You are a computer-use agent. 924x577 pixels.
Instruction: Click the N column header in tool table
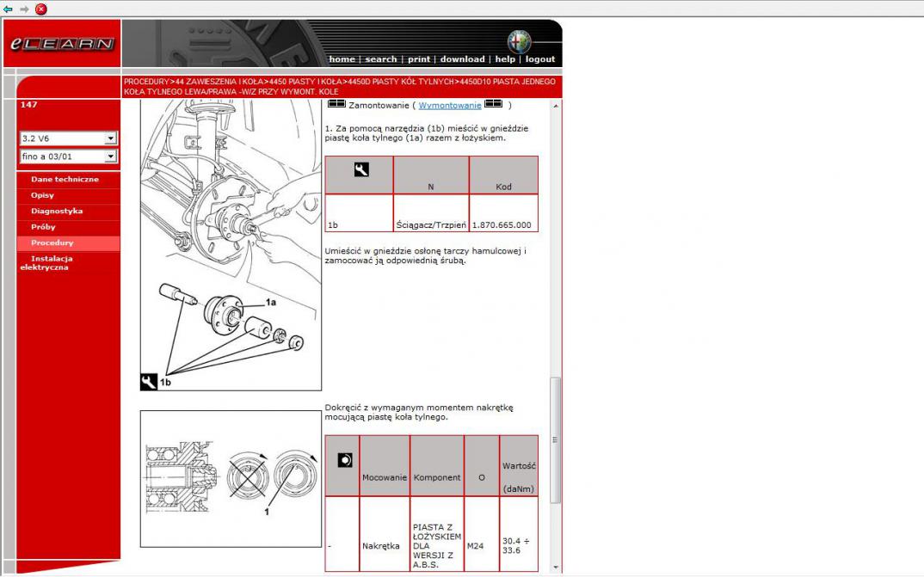[431, 175]
